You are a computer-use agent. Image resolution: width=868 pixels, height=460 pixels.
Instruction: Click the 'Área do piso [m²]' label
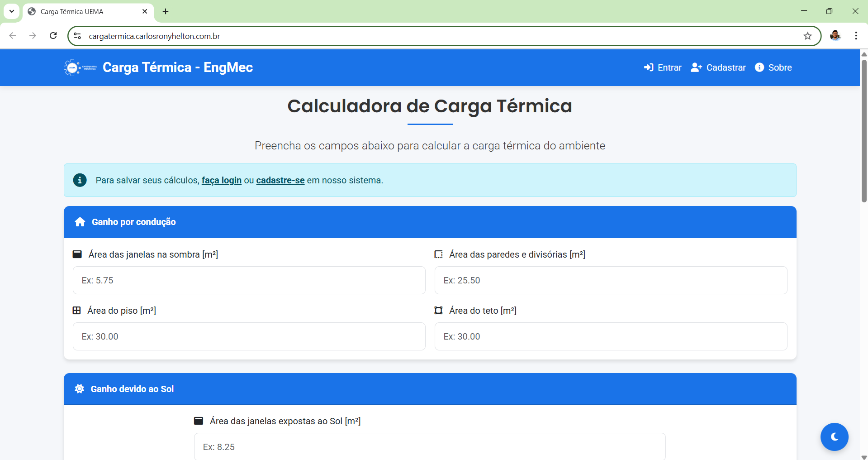122,311
